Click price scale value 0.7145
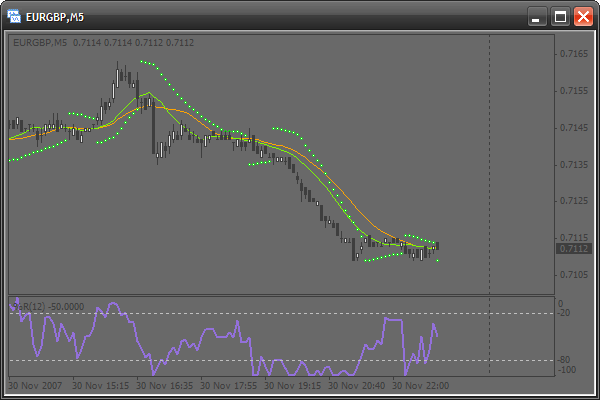The width and height of the screenshot is (600, 400). pyautogui.click(x=574, y=127)
